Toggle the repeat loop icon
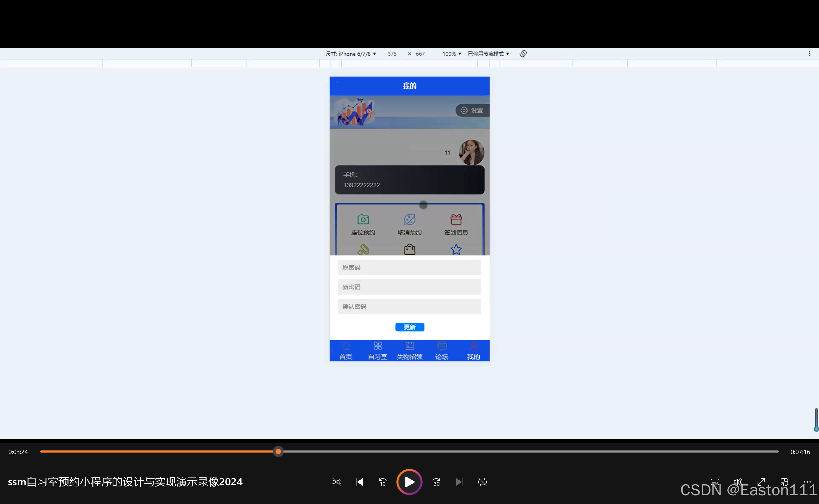The height and width of the screenshot is (504, 819). pyautogui.click(x=482, y=482)
